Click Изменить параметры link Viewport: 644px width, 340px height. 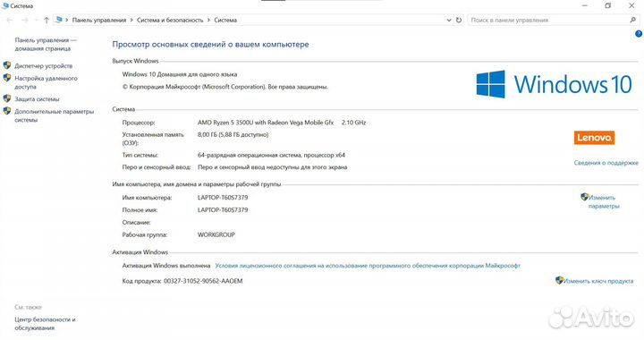pos(604,202)
